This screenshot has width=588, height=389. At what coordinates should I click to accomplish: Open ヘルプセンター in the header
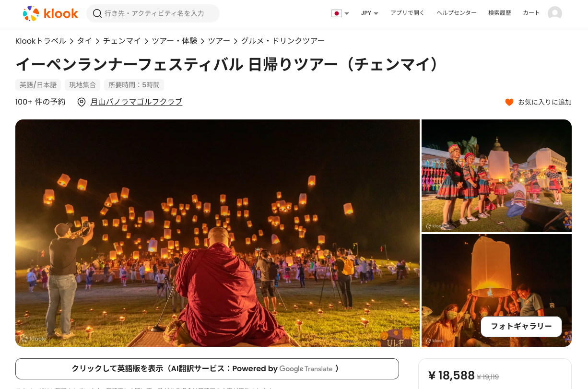pyautogui.click(x=457, y=13)
